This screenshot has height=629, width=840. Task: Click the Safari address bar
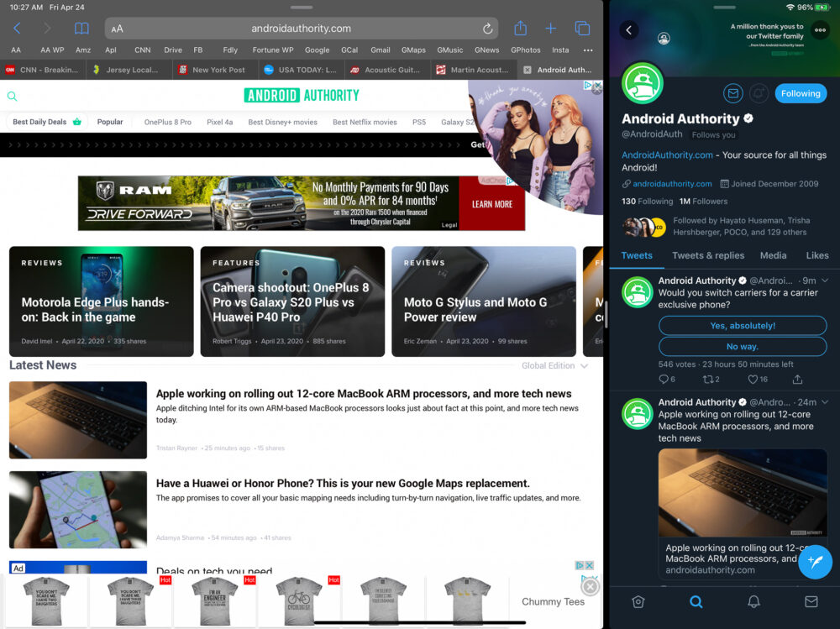[x=301, y=28]
